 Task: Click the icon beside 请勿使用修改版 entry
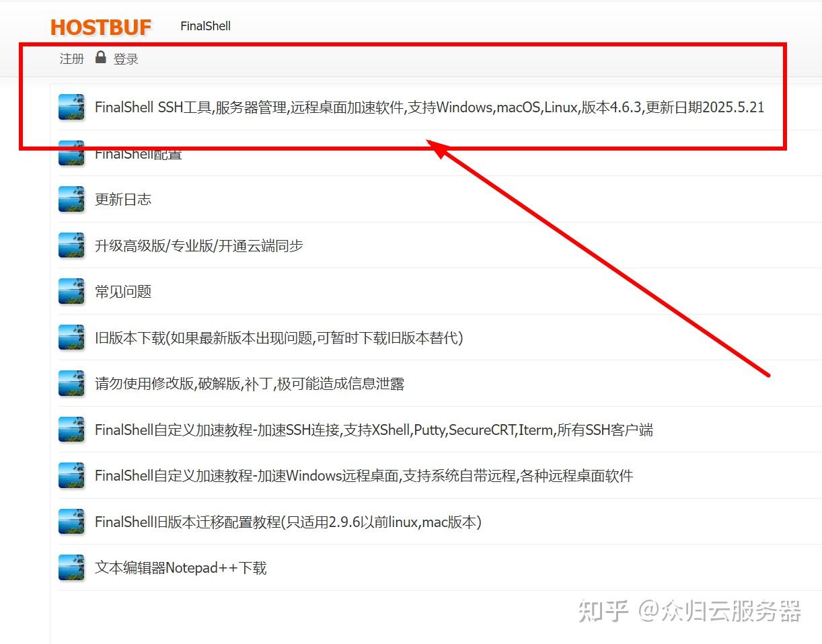(71, 384)
